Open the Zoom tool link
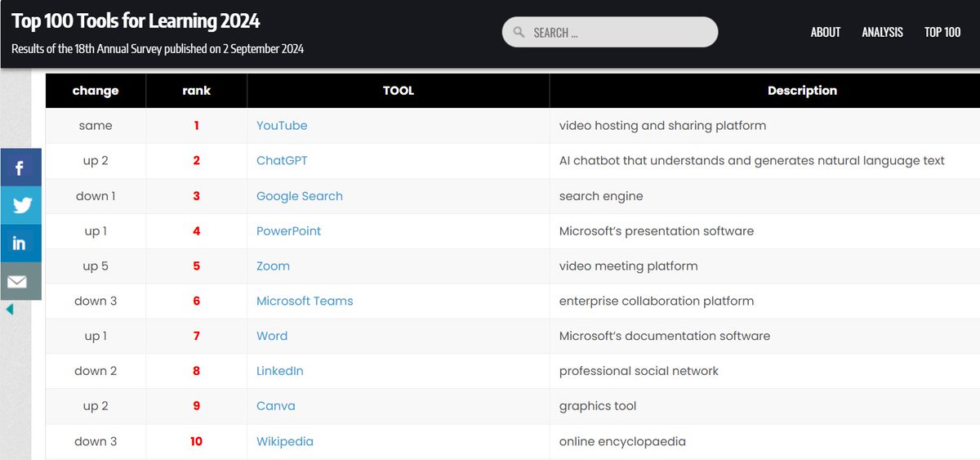Viewport: 980px width, 460px height. click(273, 266)
